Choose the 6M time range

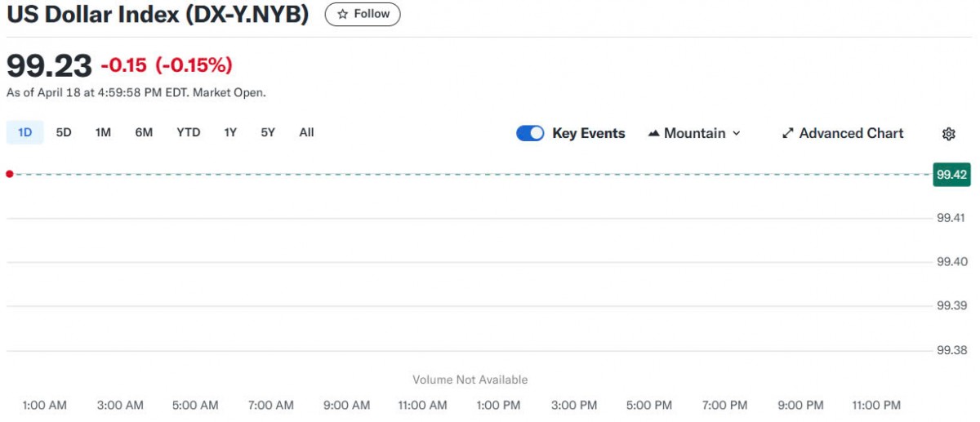point(144,132)
